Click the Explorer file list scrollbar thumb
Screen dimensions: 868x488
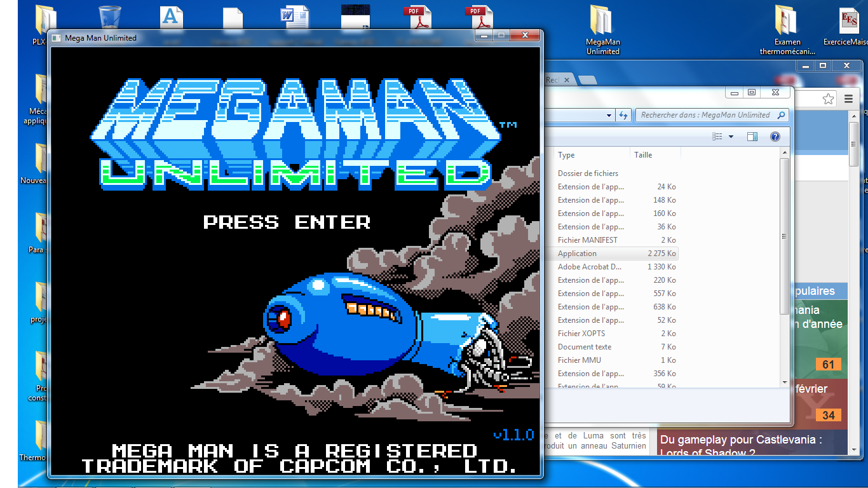(784, 236)
